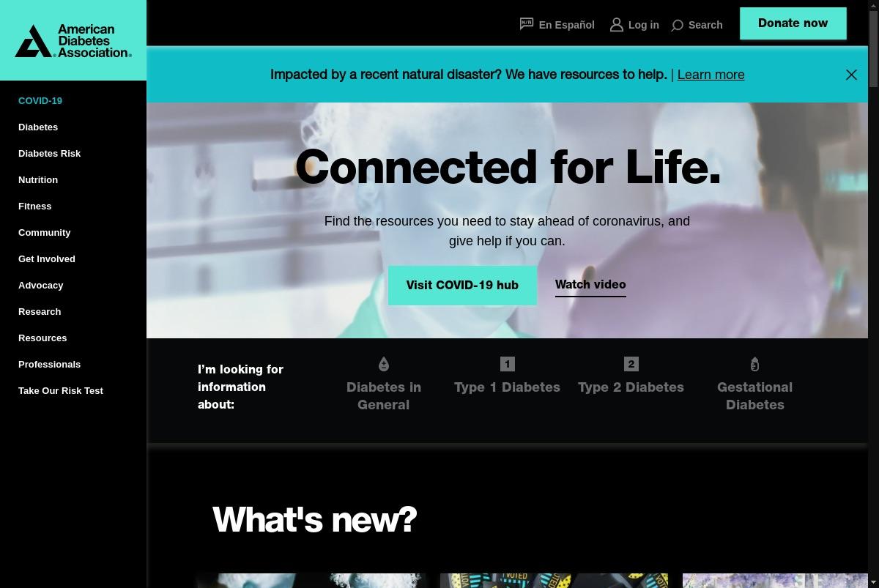Follow the Watch video link
The height and width of the screenshot is (588, 879).
[x=590, y=285]
